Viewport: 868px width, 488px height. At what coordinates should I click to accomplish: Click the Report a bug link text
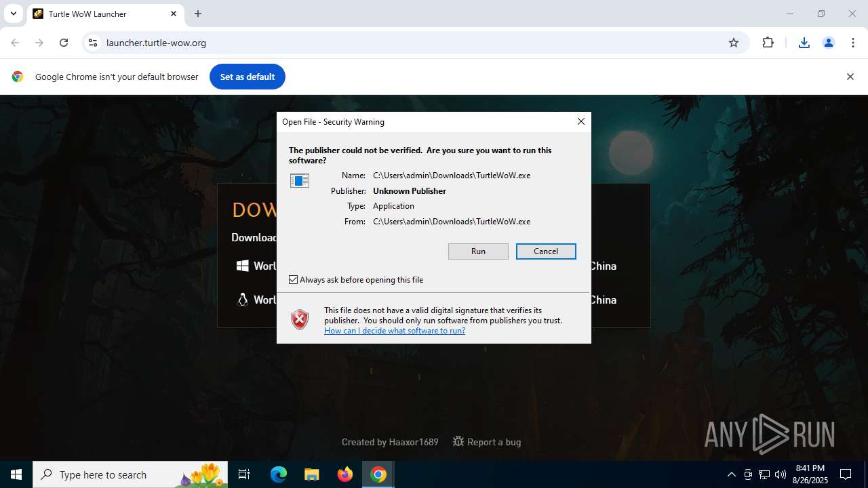tap(494, 442)
